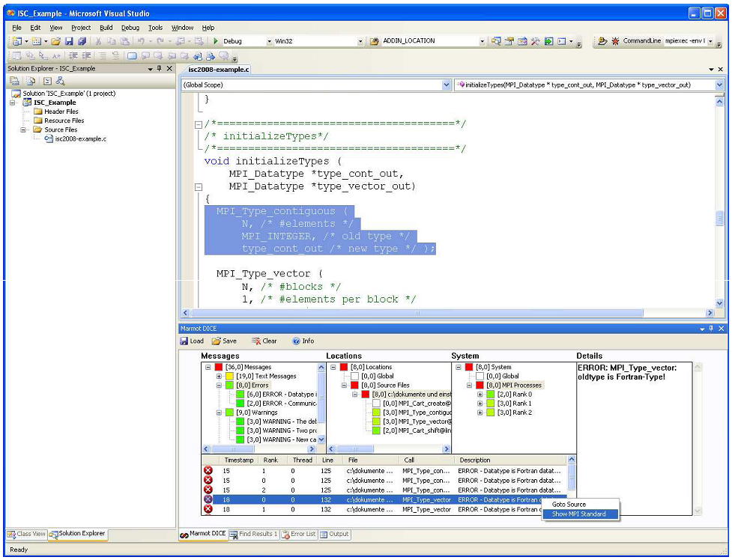Click the error icon on the Rank 1 line 125 row
The height and width of the screenshot is (560, 732).
point(208,470)
